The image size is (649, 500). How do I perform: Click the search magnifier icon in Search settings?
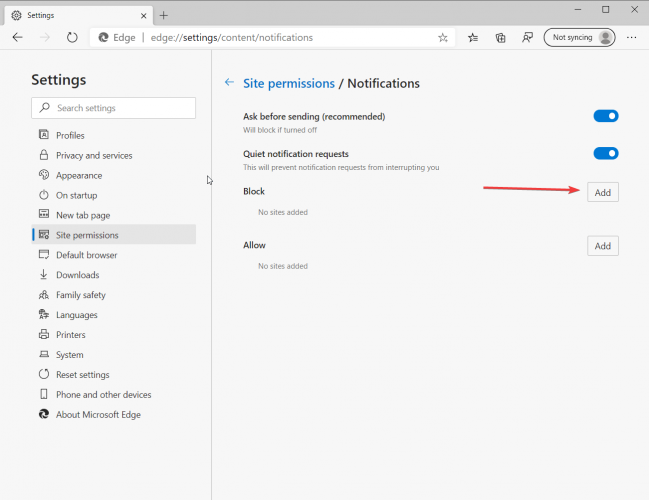coord(45,108)
